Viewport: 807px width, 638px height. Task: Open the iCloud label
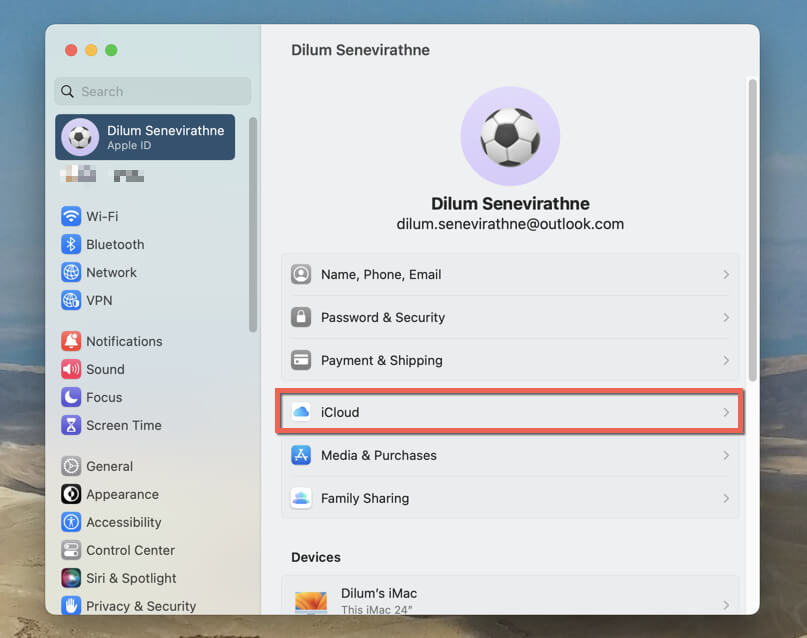pyautogui.click(x=340, y=412)
